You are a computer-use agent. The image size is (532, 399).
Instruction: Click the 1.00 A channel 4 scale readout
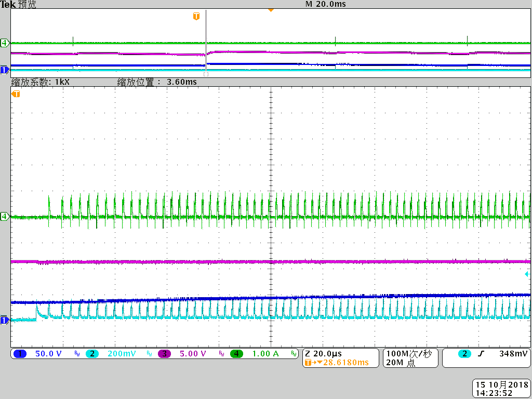265,353
